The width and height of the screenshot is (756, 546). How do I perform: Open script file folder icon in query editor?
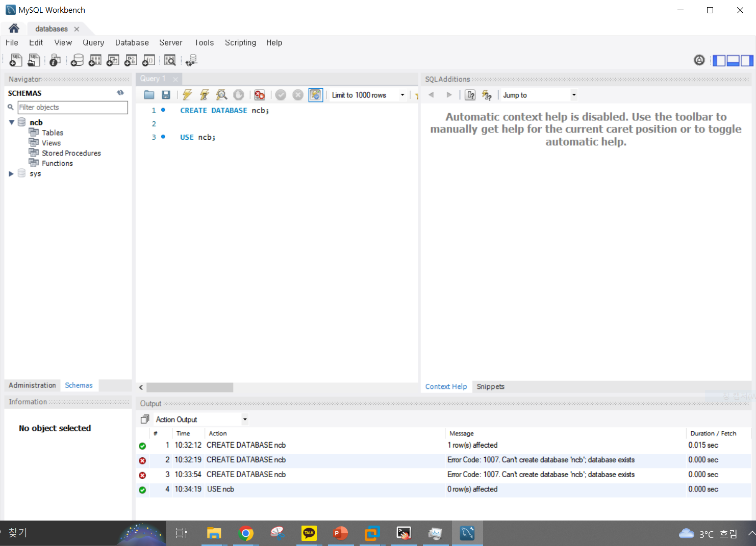tap(149, 95)
